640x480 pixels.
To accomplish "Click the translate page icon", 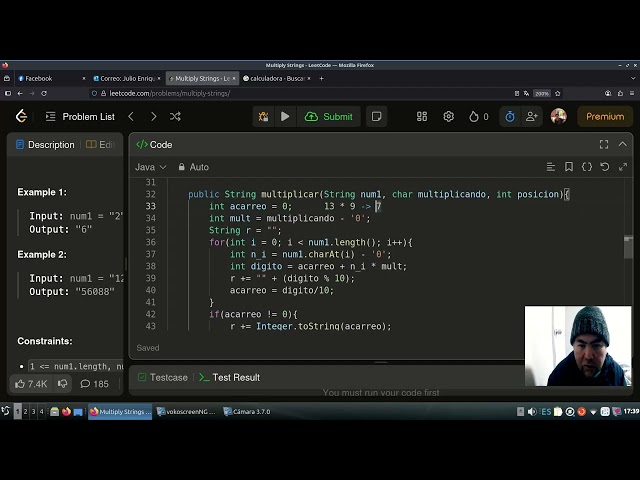I will point(527,93).
